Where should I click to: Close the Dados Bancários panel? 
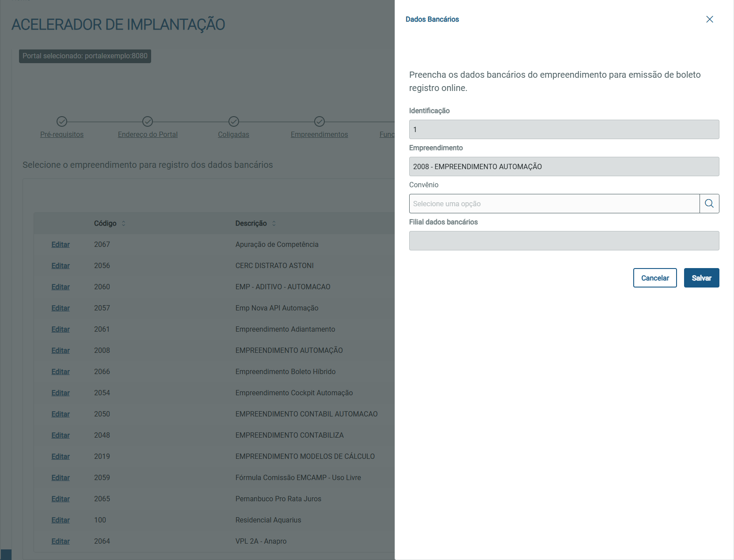pyautogui.click(x=710, y=19)
